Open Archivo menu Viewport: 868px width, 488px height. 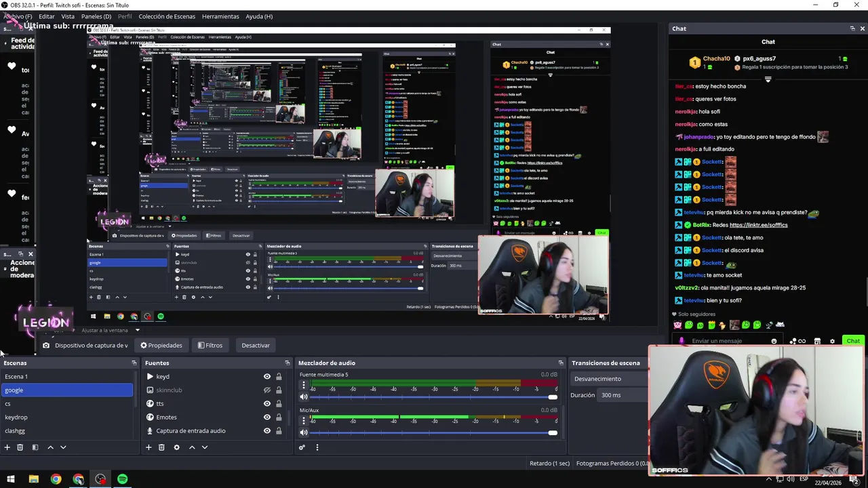18,16
